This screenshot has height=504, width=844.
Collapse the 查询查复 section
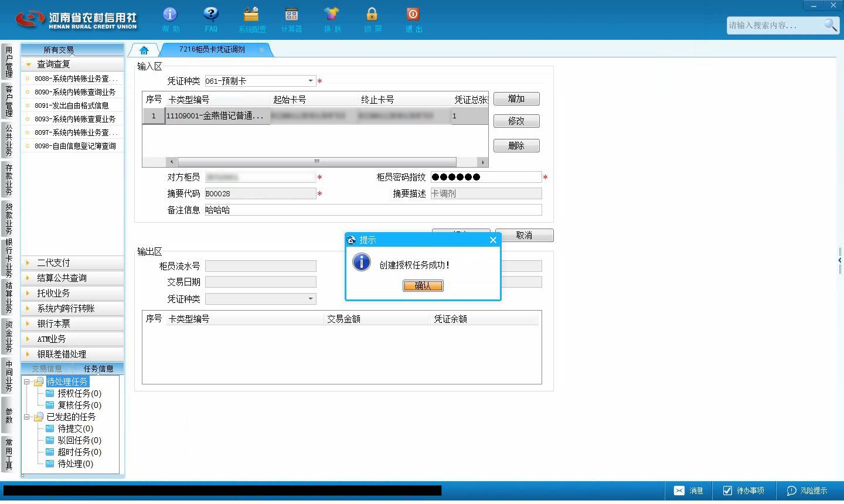click(x=73, y=64)
